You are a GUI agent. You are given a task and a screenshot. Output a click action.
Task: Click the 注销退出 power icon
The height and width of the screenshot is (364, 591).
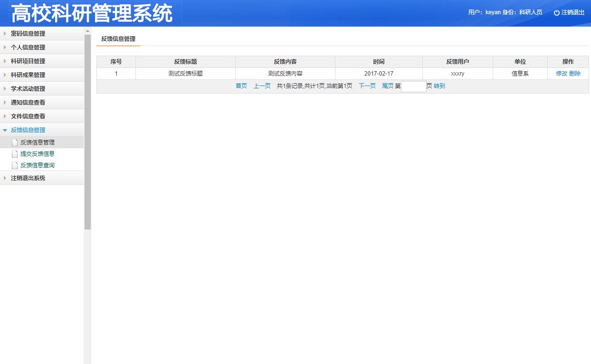point(556,12)
